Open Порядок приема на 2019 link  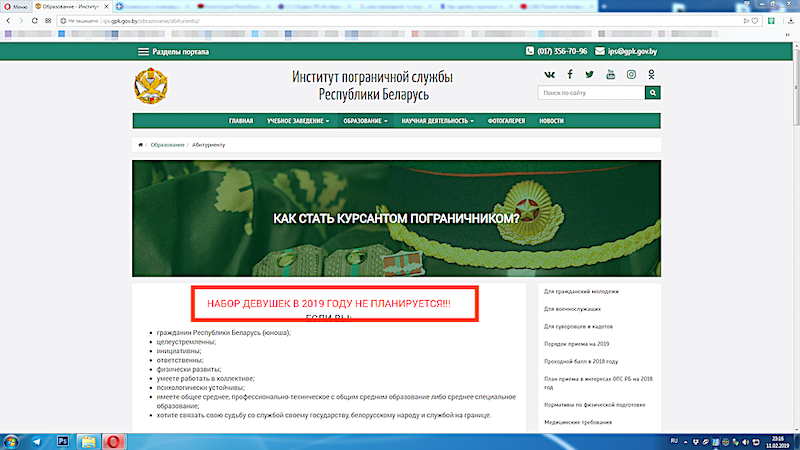[x=577, y=344]
